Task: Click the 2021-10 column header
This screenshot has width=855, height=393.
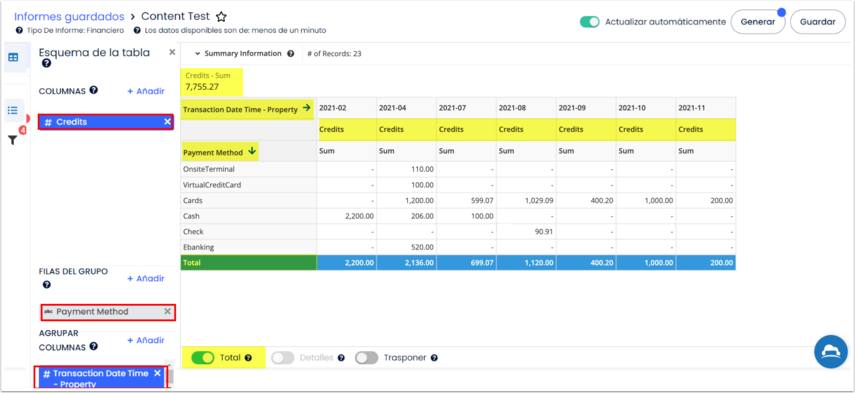Action: point(647,108)
